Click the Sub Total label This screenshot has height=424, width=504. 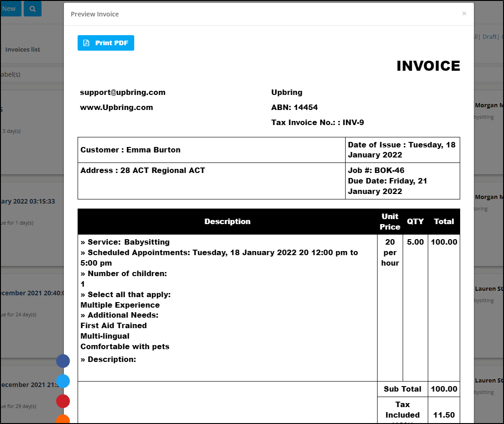click(x=403, y=389)
